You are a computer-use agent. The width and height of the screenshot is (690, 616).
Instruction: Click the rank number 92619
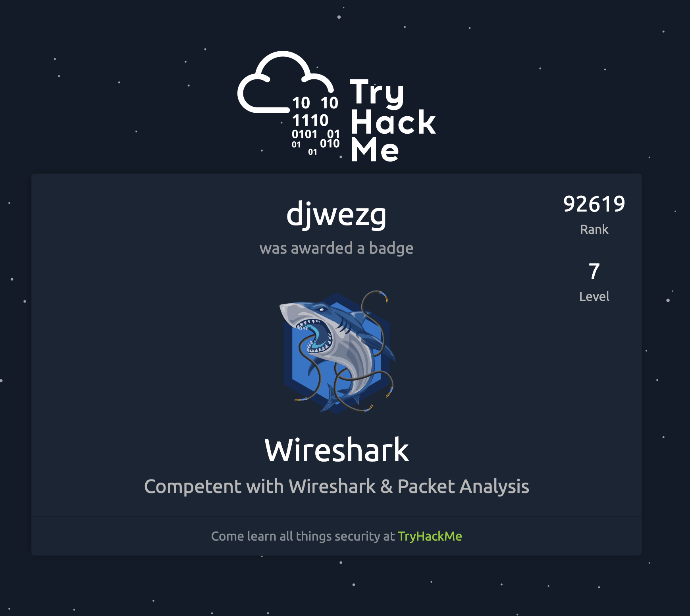point(594,204)
